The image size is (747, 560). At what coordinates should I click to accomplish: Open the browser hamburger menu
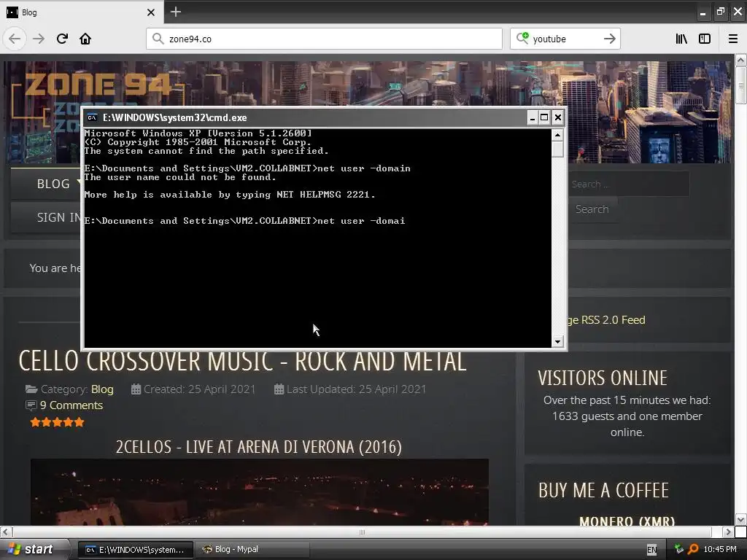coord(733,39)
